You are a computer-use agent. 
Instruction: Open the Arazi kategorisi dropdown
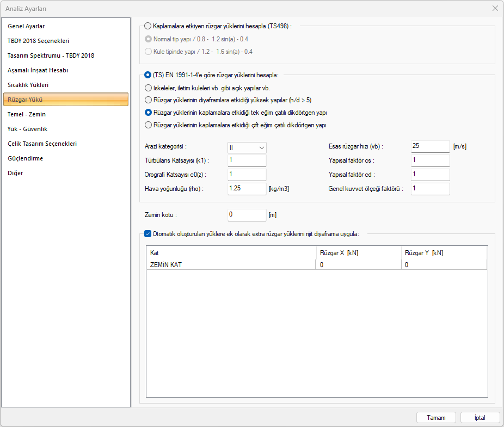pos(247,147)
